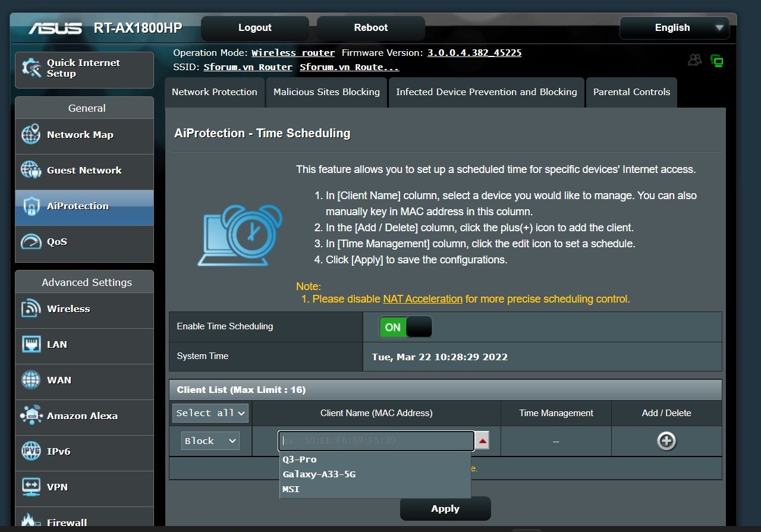761x532 pixels.
Task: Turn off Enable Time Scheduling switch
Action: coord(405,327)
